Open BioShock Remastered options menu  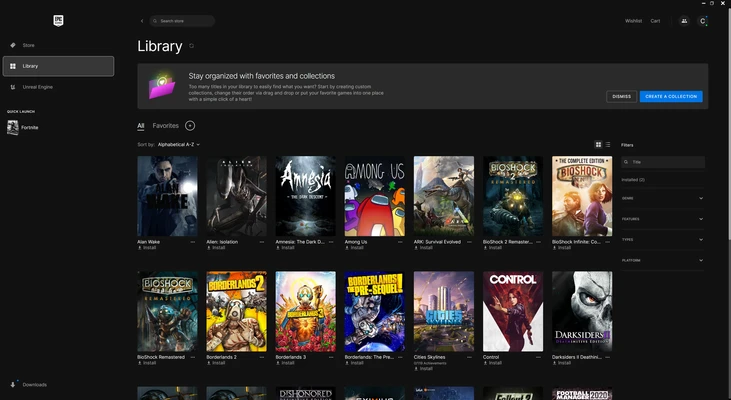coord(193,357)
